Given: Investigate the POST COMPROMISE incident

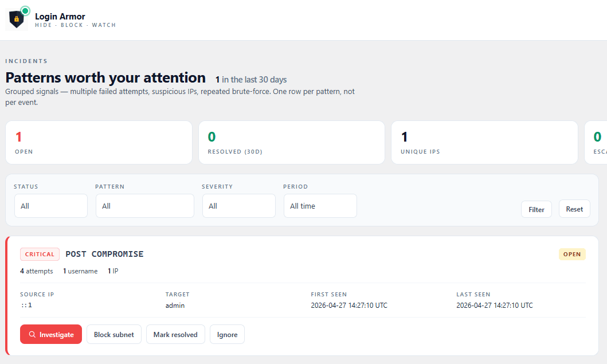Looking at the screenshot, I should click(51, 334).
